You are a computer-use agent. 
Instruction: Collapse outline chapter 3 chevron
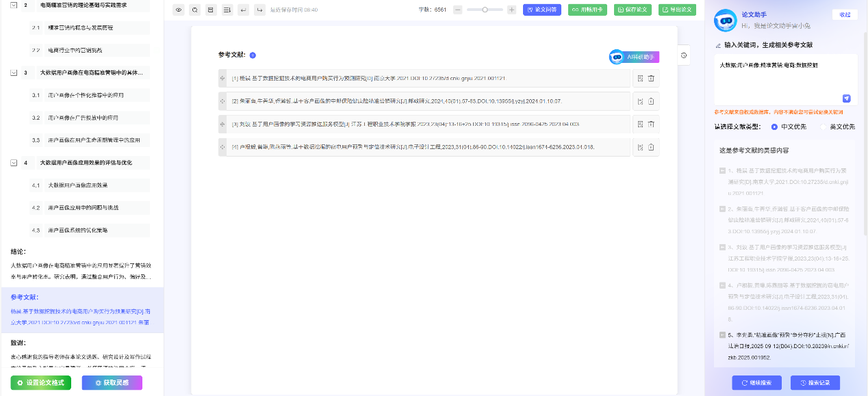pyautogui.click(x=14, y=72)
